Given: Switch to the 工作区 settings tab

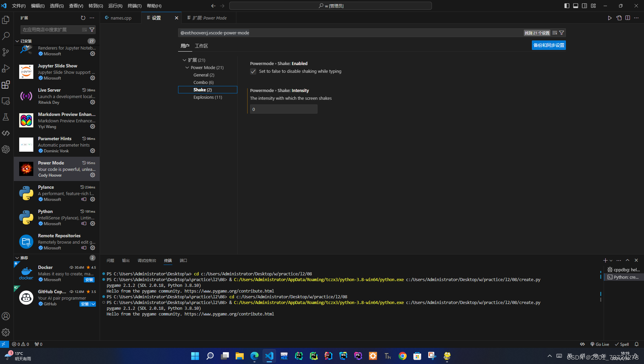Looking at the screenshot, I should (x=201, y=46).
